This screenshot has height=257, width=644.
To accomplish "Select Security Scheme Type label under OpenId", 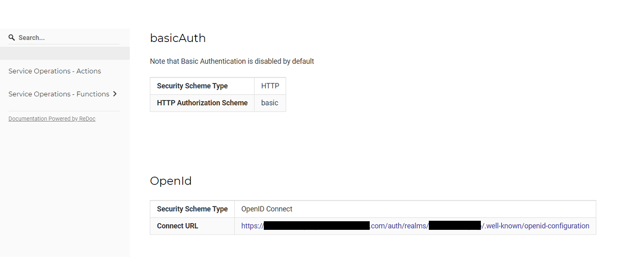I will pos(192,209).
